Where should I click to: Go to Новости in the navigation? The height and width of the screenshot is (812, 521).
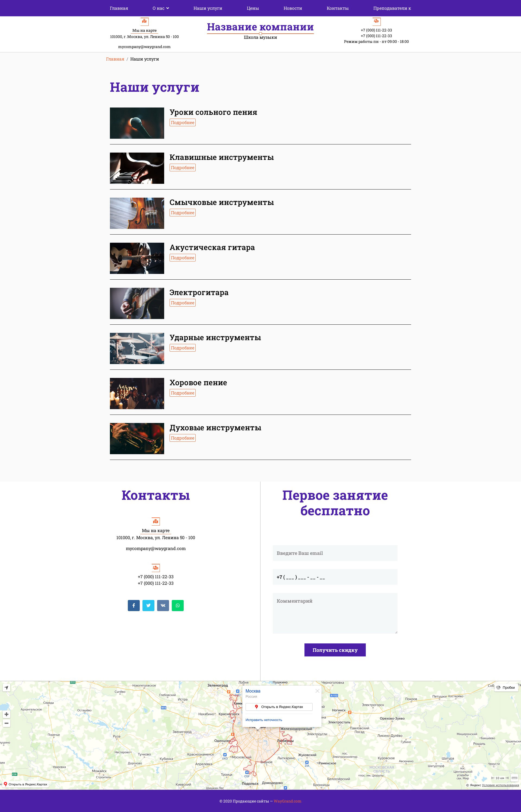293,8
